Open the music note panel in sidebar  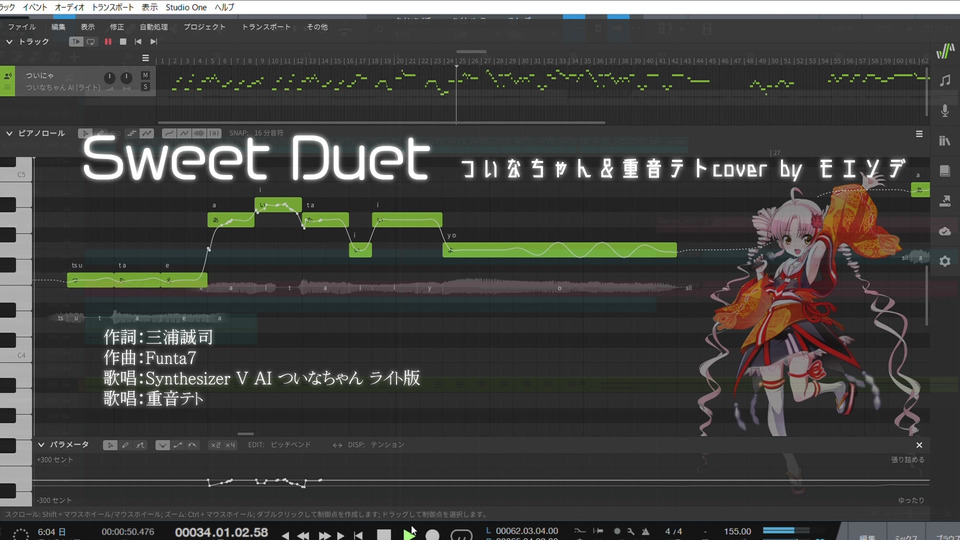945,80
